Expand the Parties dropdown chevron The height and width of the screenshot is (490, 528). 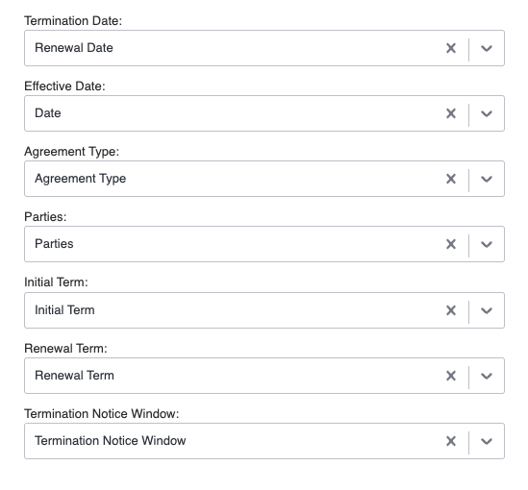(486, 244)
